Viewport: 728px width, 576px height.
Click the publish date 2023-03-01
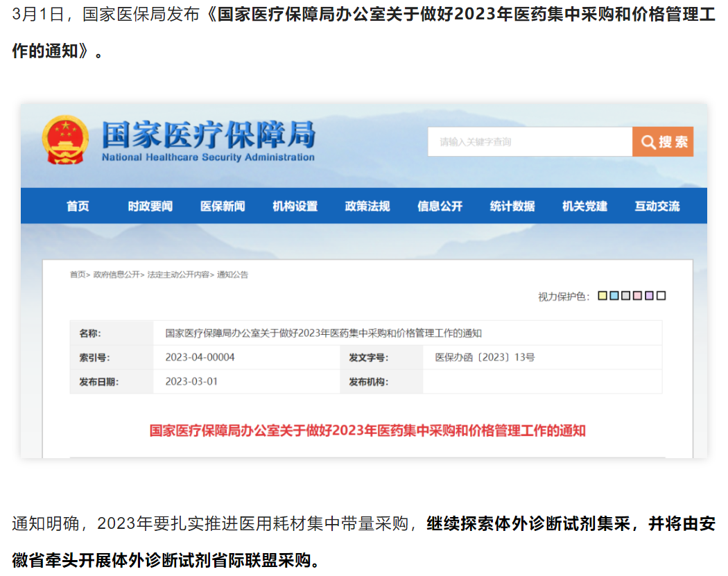click(191, 381)
